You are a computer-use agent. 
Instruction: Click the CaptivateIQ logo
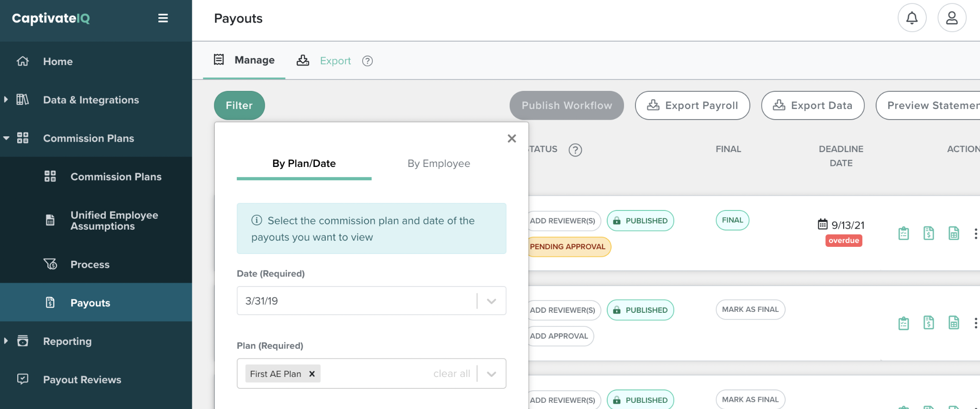click(51, 18)
